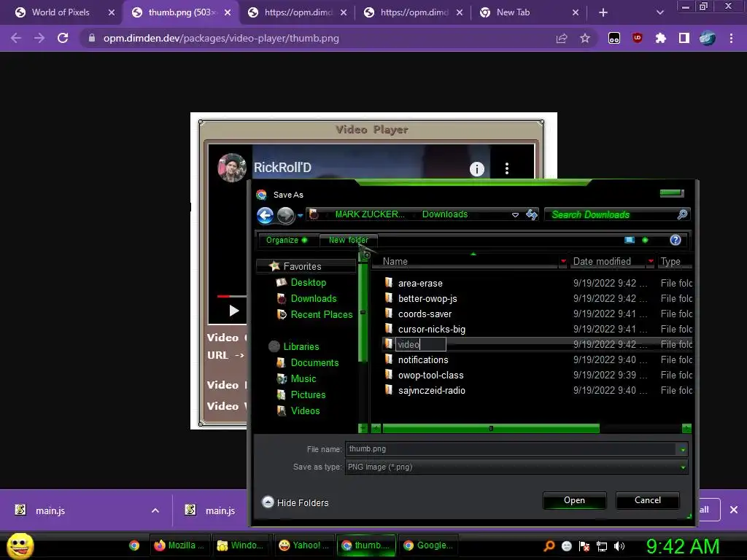The height and width of the screenshot is (560, 747).
Task: Click the Open button
Action: click(x=575, y=500)
